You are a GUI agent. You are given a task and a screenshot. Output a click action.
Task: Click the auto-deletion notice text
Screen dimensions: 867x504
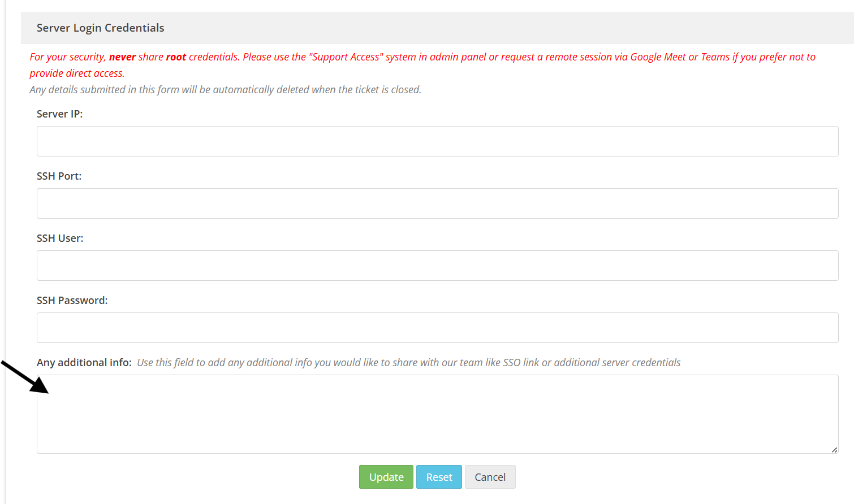(225, 89)
